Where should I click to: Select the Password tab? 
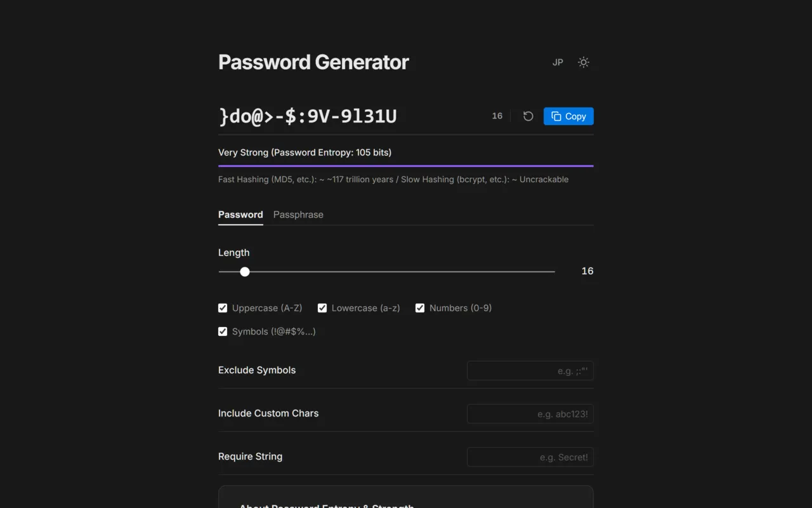coord(240,215)
